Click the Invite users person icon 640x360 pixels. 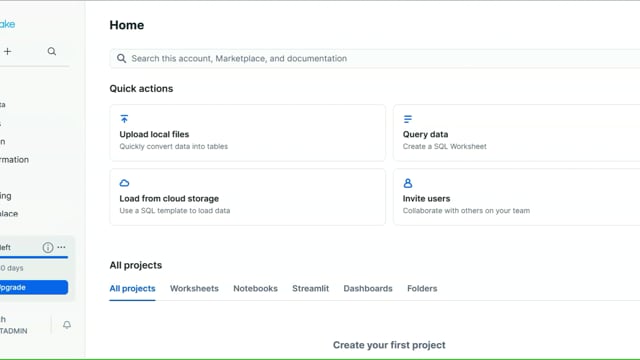click(407, 183)
